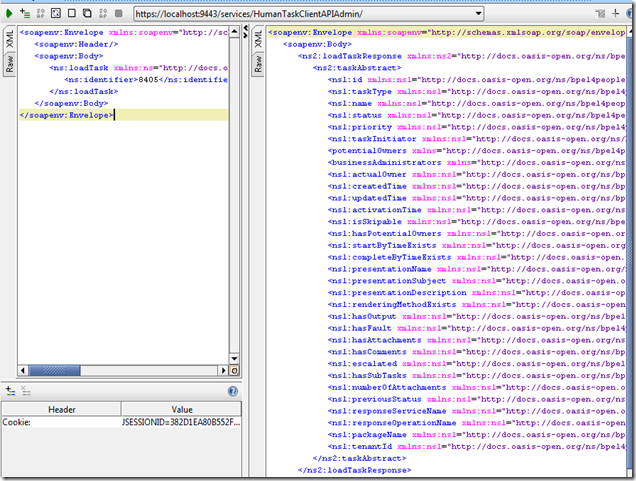Screen dimensions: 636x481
Task: Click the ns1:isSkipable element line
Action: [476, 221]
